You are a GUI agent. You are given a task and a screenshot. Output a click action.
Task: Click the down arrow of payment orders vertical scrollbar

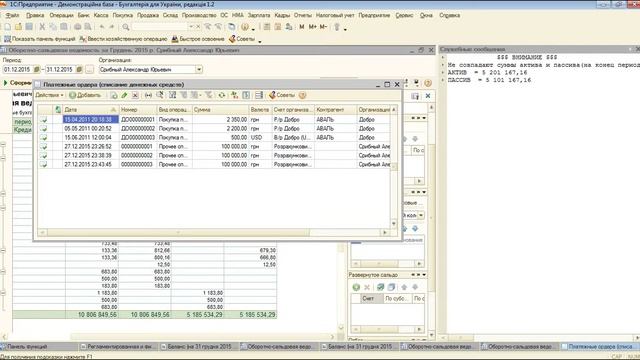coord(393,223)
